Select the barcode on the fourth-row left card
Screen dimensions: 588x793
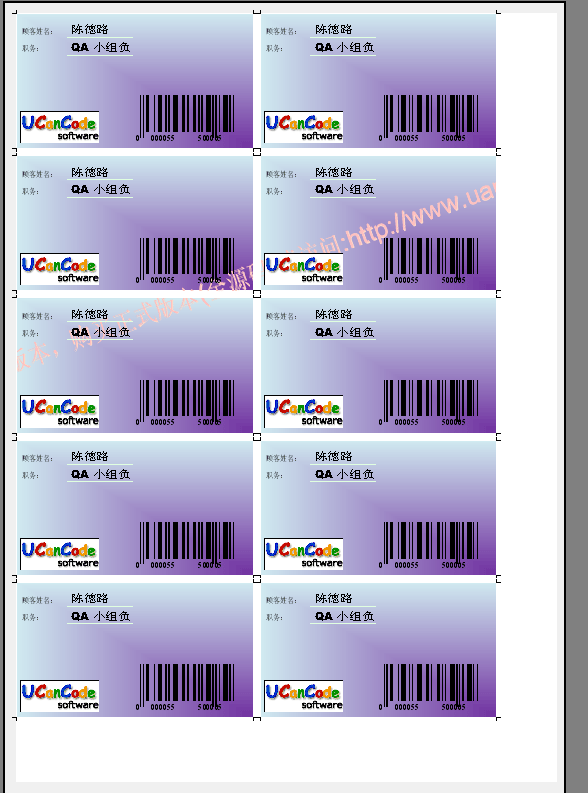(186, 544)
